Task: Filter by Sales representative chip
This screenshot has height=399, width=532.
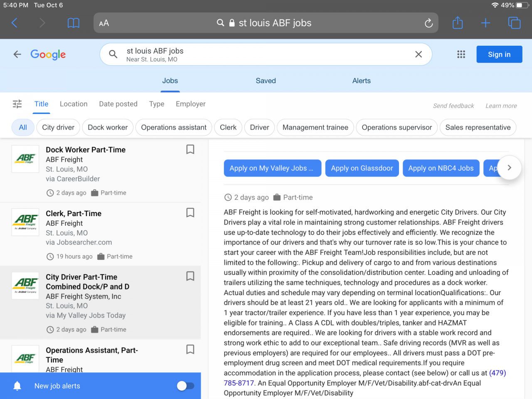Action: pos(478,127)
